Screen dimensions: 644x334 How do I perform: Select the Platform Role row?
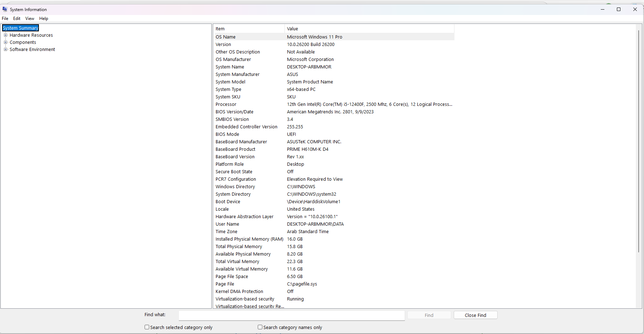(x=334, y=164)
